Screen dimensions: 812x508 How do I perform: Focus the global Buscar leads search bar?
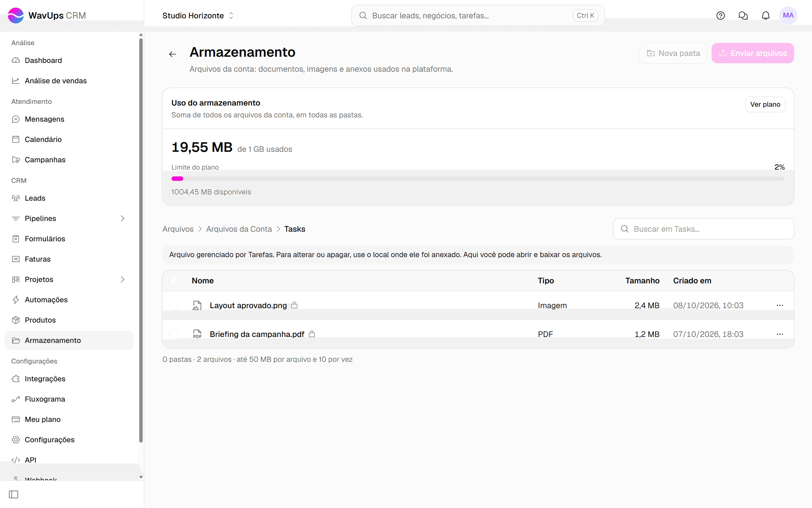(x=478, y=16)
